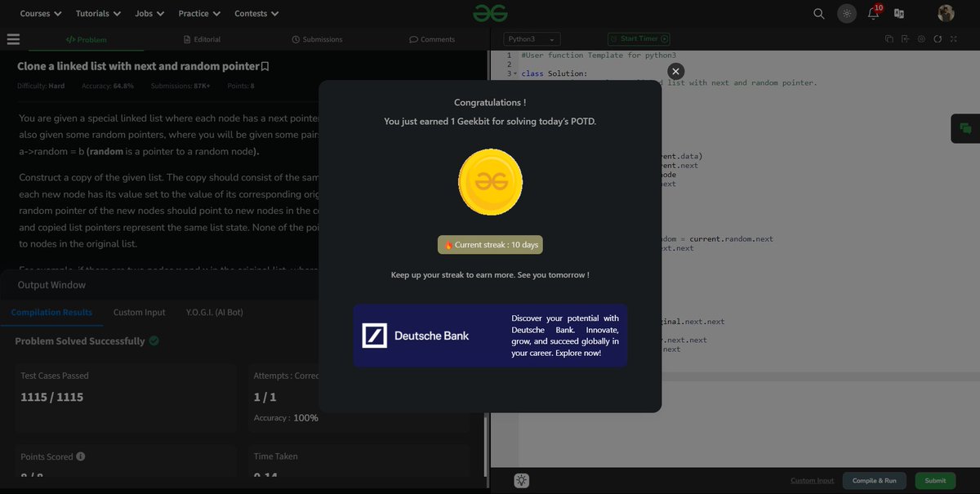Viewport: 980px width, 494px height.
Task: Close the Congratulations popup with the X
Action: point(675,71)
